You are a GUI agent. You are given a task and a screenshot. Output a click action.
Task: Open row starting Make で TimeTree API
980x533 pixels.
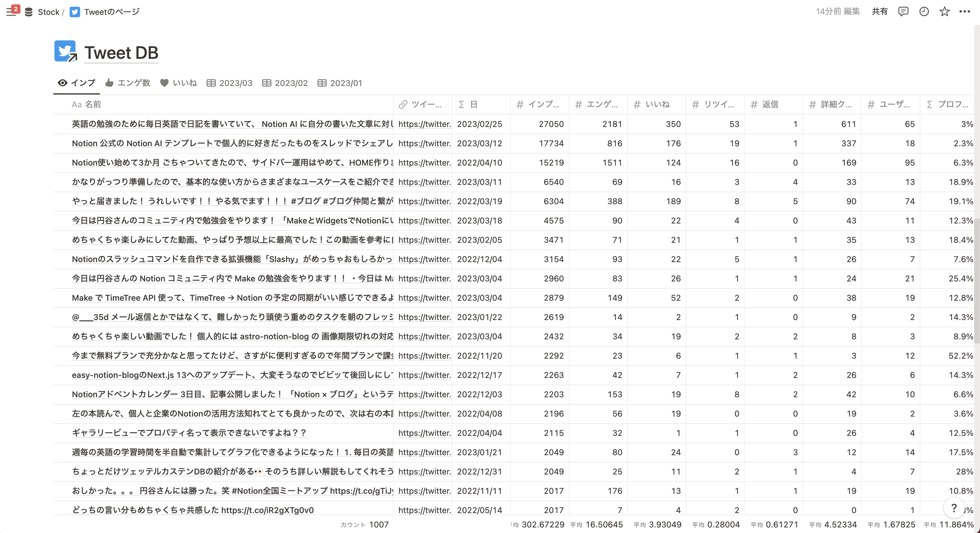click(233, 298)
